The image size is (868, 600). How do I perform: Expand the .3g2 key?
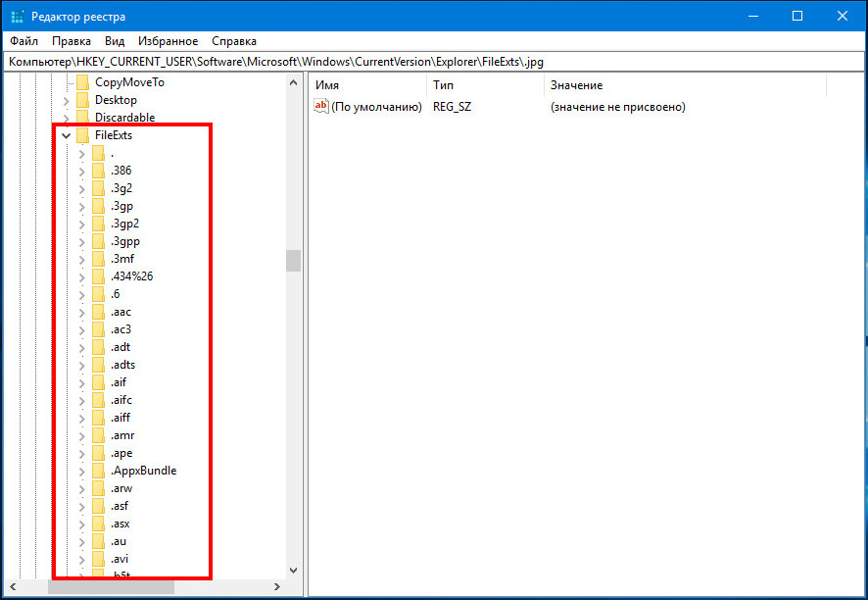click(82, 188)
